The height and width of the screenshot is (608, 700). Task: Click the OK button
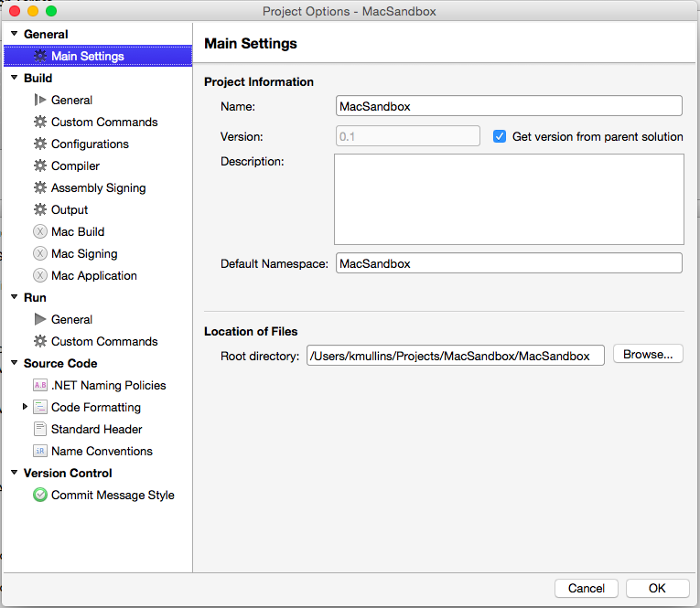click(657, 588)
